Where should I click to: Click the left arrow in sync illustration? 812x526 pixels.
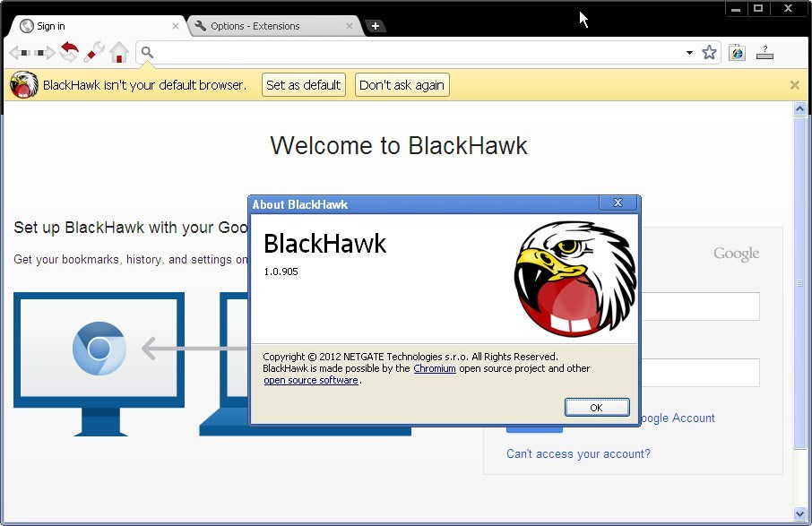point(194,348)
